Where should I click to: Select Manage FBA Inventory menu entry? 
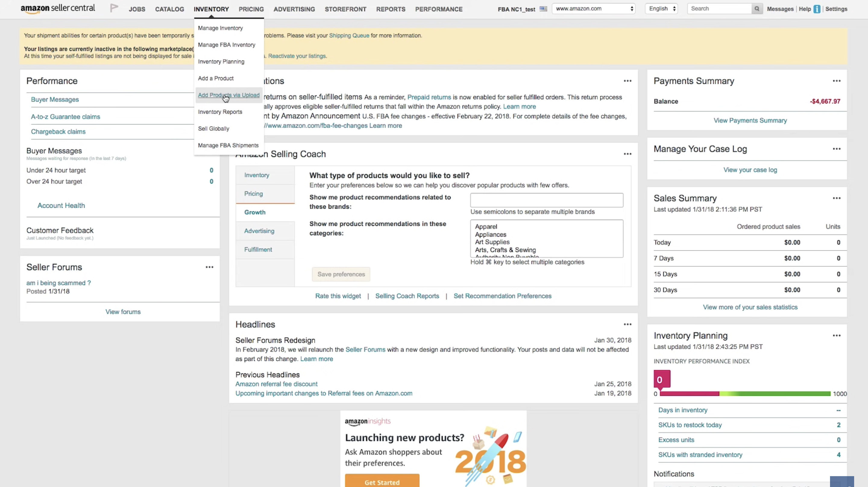coord(226,45)
